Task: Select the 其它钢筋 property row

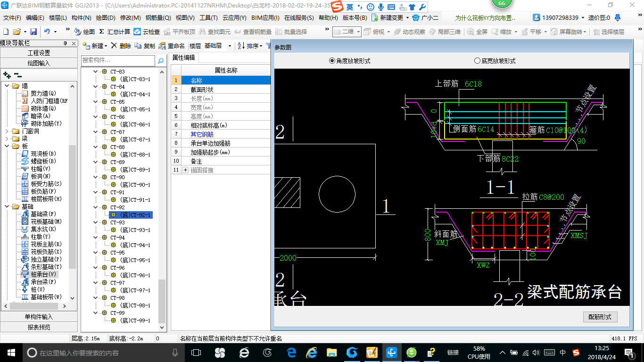Action: [221, 134]
